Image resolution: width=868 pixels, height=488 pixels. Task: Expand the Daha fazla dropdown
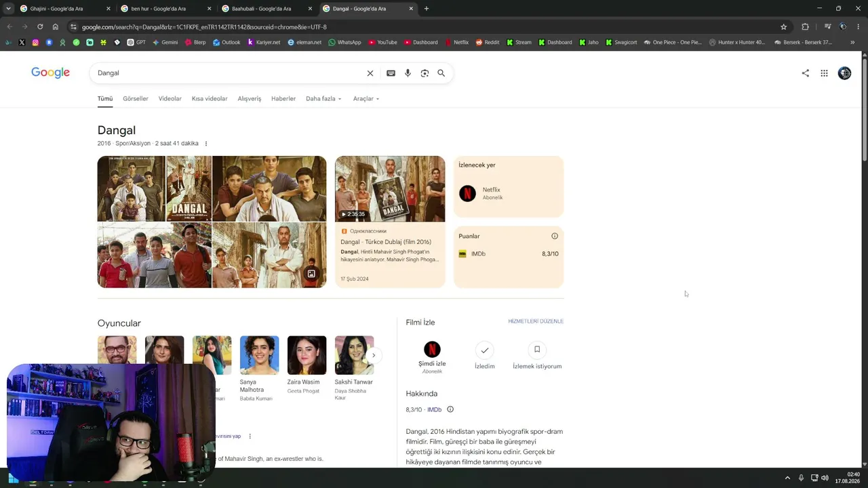tap(323, 99)
